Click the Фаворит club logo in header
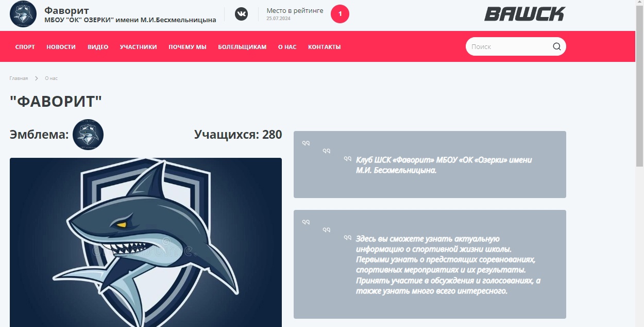The height and width of the screenshot is (327, 644). pos(23,14)
